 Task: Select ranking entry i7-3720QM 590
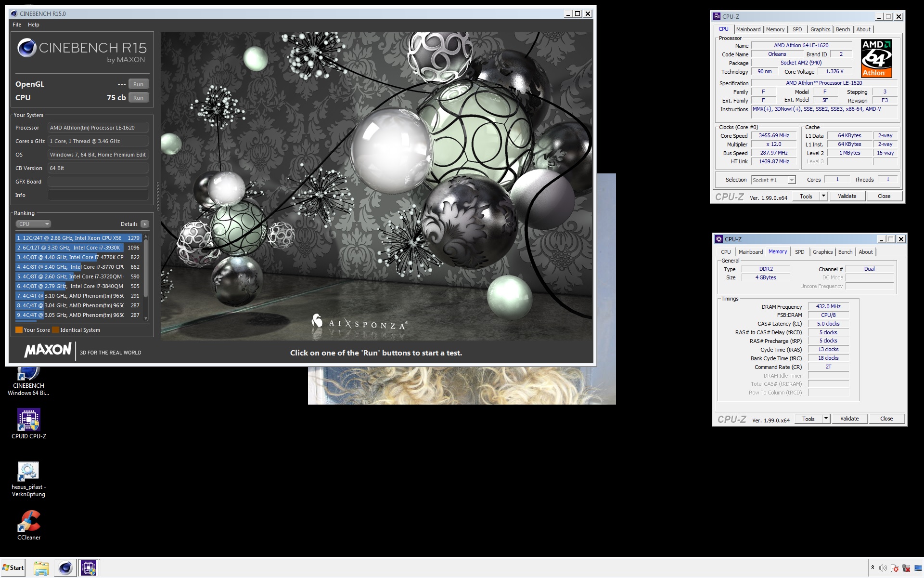point(78,276)
